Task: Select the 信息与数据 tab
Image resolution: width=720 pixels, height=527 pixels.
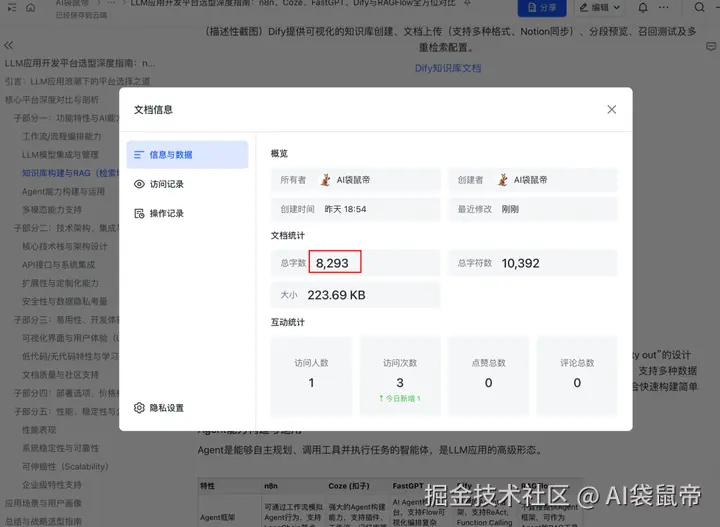Action: (187, 155)
